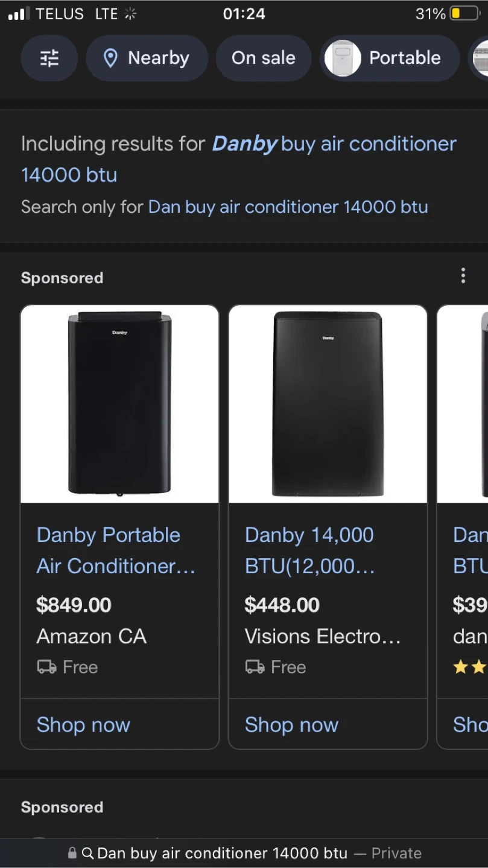The width and height of the screenshot is (488, 868).
Task: Open the filter settings sliders icon
Action: [x=49, y=58]
